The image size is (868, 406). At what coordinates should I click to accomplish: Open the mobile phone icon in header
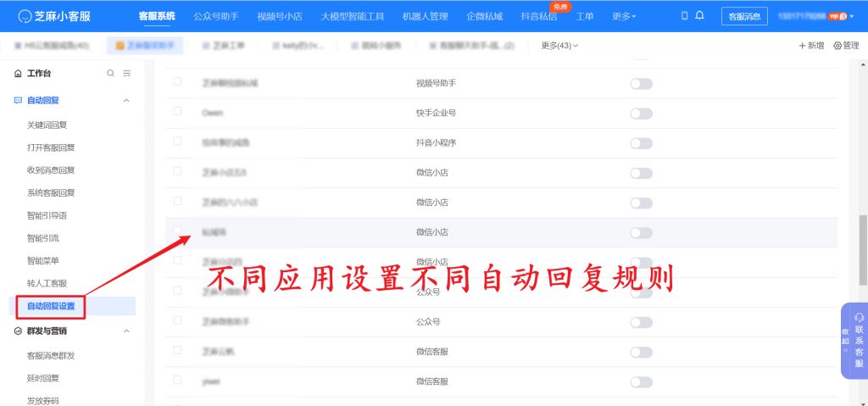[x=684, y=16]
